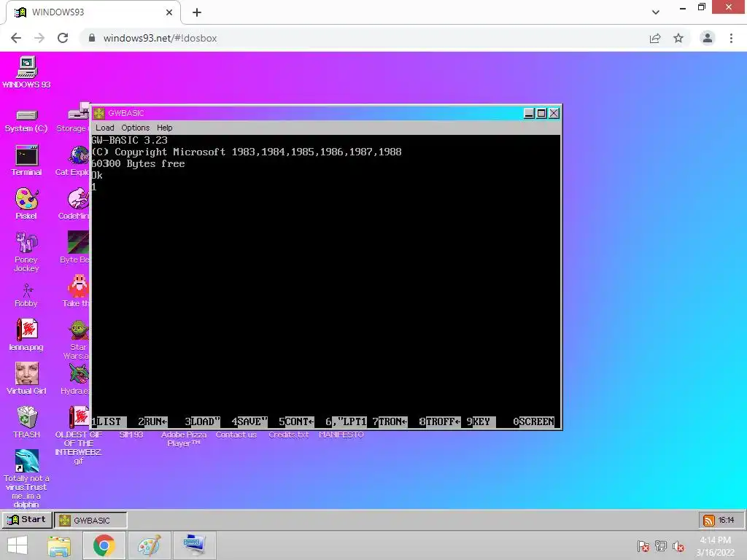This screenshot has height=560, width=747.
Task: Click the 8TROFF function key label
Action: pos(440,422)
